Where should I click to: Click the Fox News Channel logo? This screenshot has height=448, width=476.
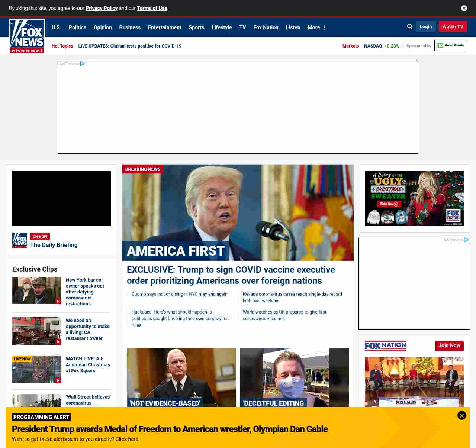27,36
